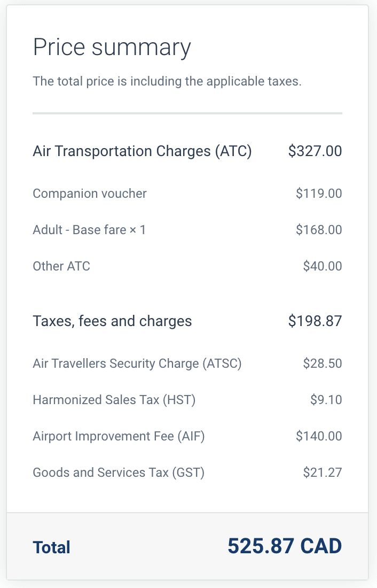Click the Companion voucher line item
Screen dimensions: 377x588
90,194
